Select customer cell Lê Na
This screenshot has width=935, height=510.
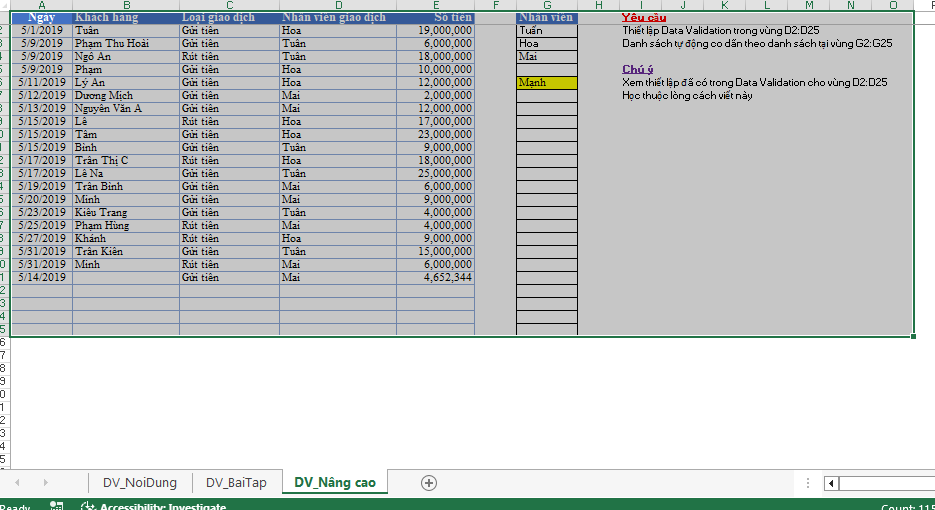click(x=126, y=174)
